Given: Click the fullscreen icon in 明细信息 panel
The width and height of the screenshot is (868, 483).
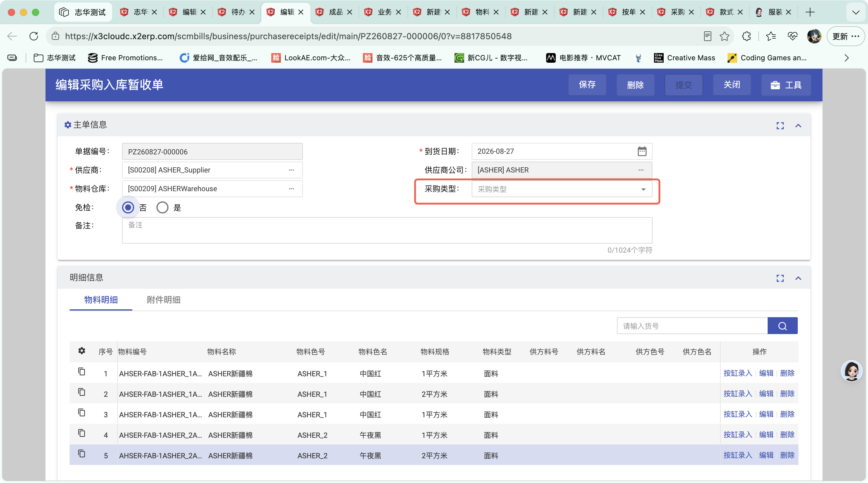Looking at the screenshot, I should tap(780, 278).
